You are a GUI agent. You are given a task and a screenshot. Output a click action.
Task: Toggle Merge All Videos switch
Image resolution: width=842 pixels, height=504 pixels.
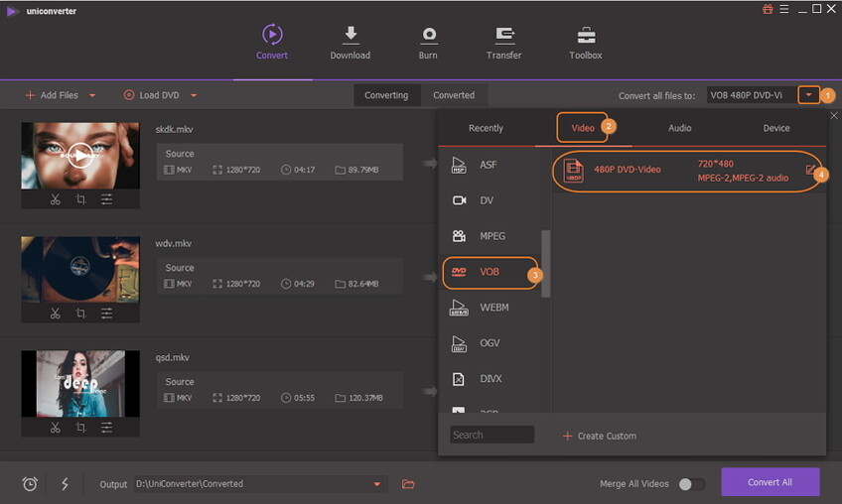pos(692,484)
